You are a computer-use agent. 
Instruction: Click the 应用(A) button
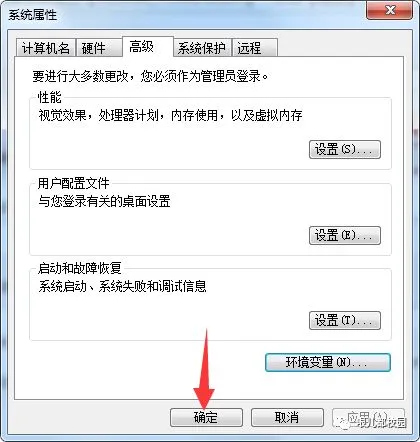click(x=368, y=417)
